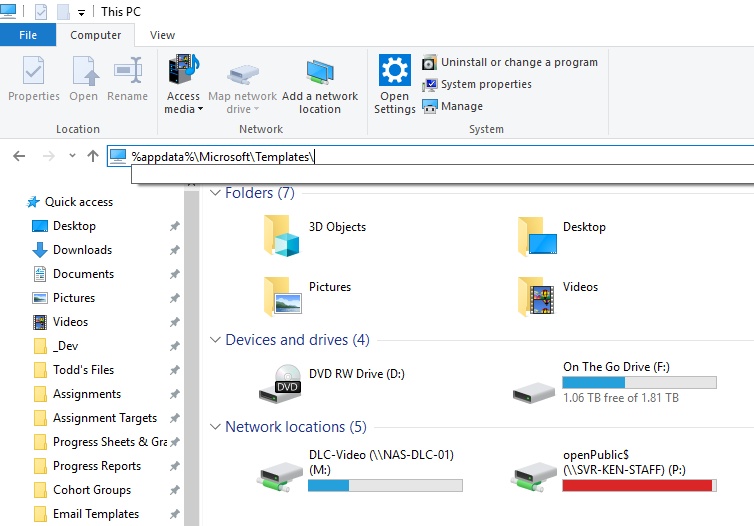Open recent locations dropdown arrow
754x526 pixels.
tap(72, 155)
